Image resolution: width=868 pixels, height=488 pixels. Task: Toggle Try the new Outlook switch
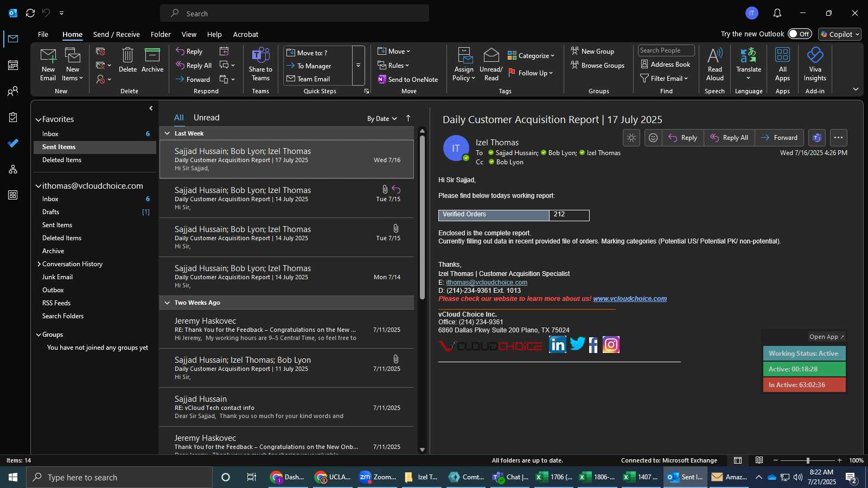(800, 34)
